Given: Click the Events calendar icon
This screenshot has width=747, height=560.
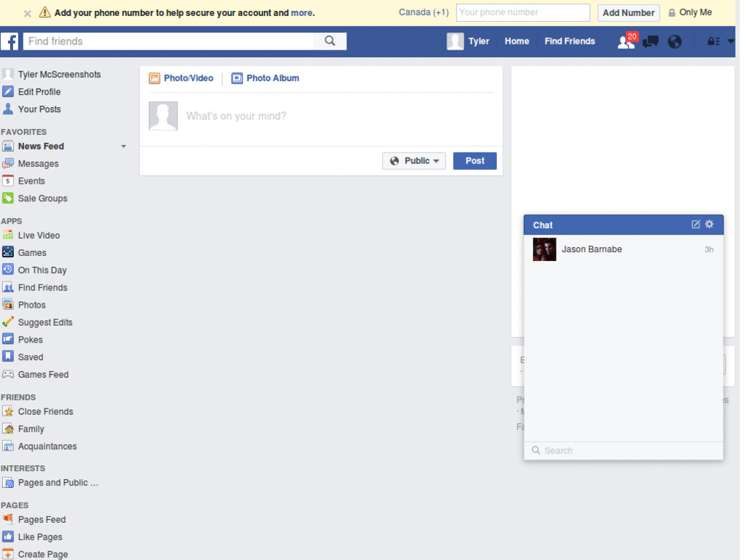Looking at the screenshot, I should click(x=7, y=181).
